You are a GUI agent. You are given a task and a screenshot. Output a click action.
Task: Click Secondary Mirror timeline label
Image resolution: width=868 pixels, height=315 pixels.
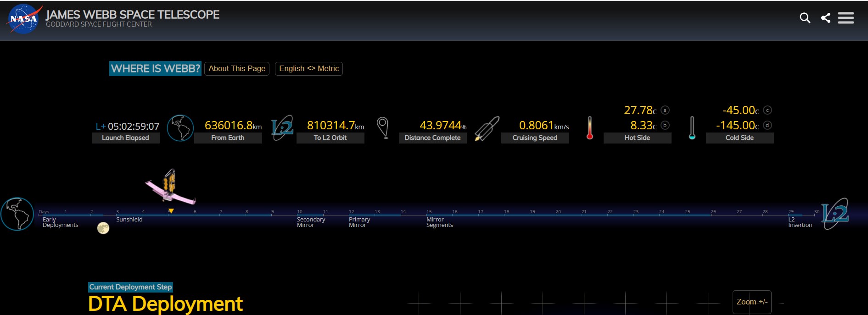311,222
